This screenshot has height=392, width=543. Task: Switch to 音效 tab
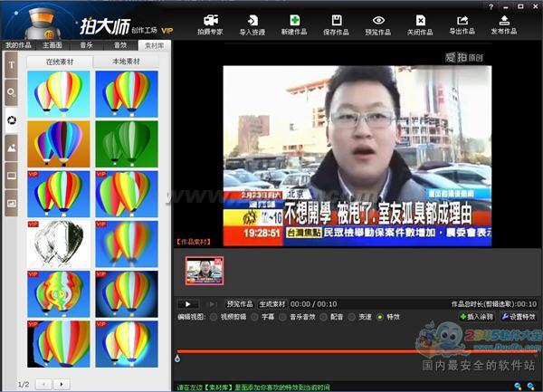(x=120, y=45)
